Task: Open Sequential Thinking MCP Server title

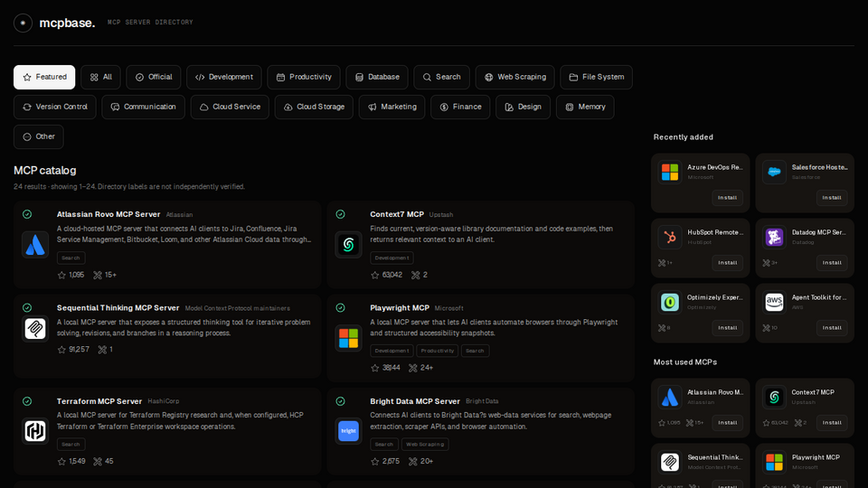Action: (x=118, y=308)
